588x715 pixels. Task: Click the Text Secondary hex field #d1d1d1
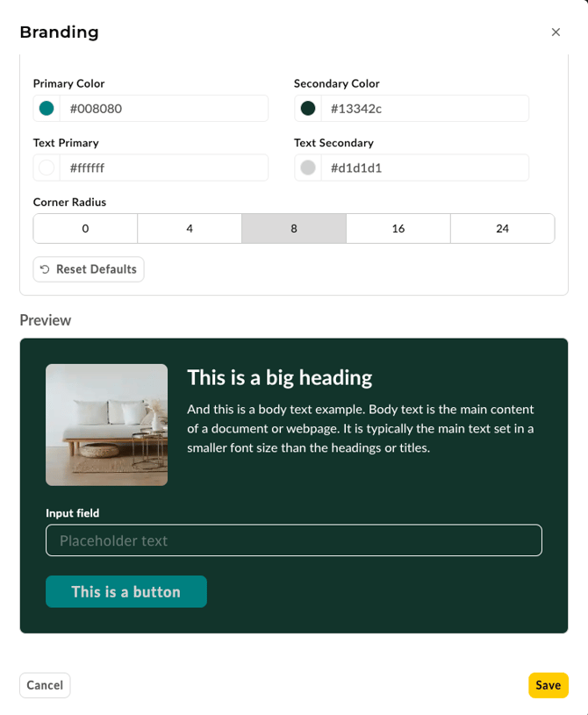tap(425, 168)
